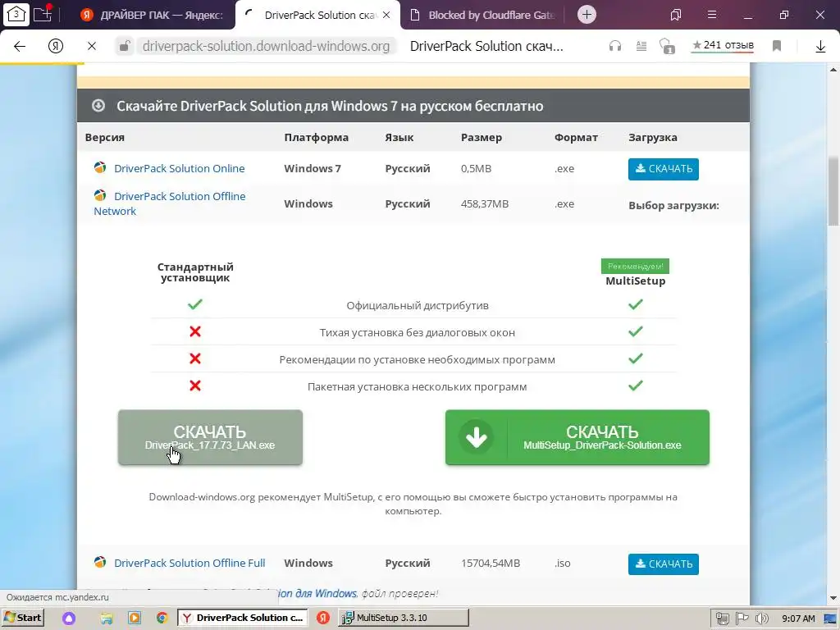Open the downloads panel arrow
The image size is (840, 630).
820,47
